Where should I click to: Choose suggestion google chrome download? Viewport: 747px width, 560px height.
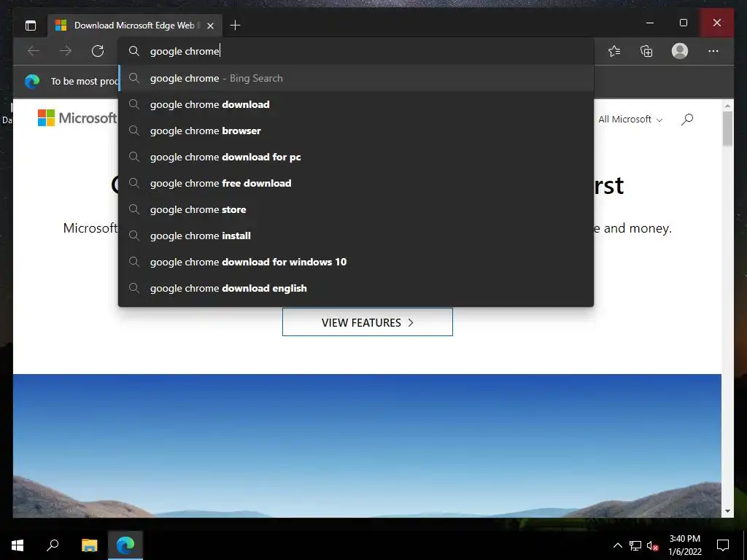coord(356,104)
